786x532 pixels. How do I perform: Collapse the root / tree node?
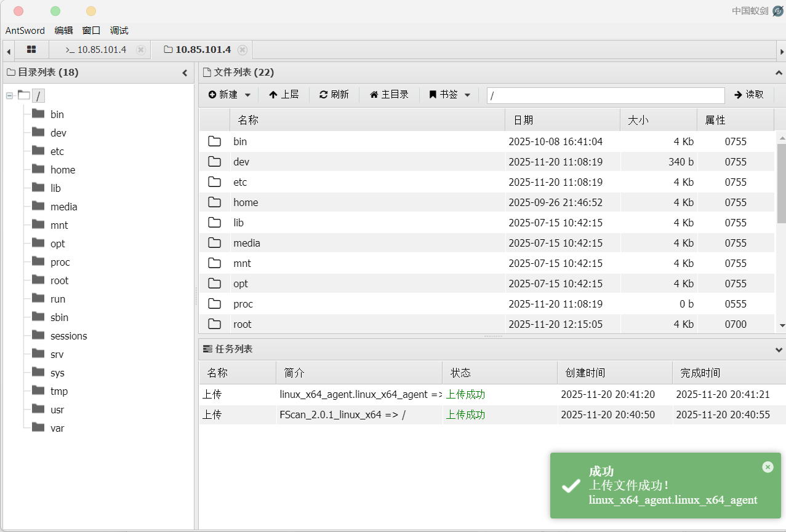9,95
